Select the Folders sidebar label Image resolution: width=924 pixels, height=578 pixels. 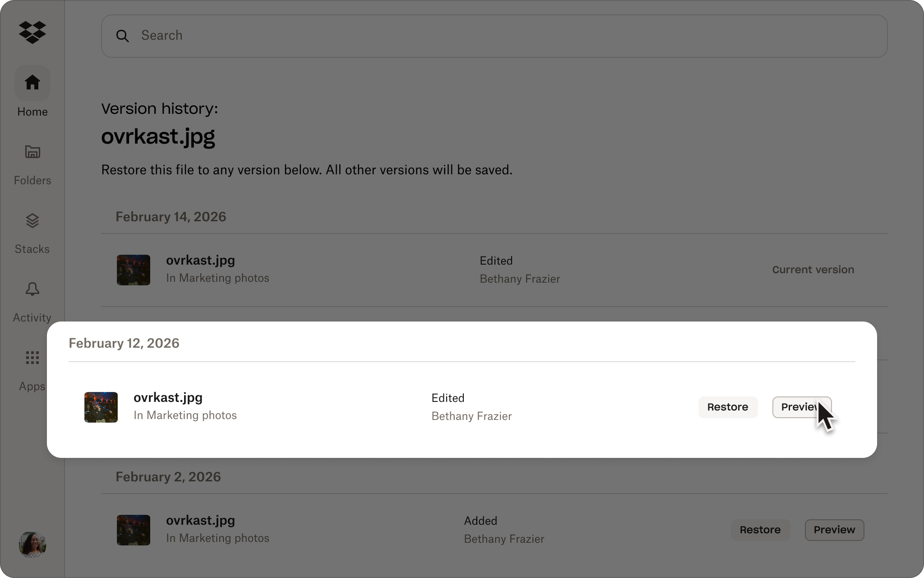(x=32, y=180)
